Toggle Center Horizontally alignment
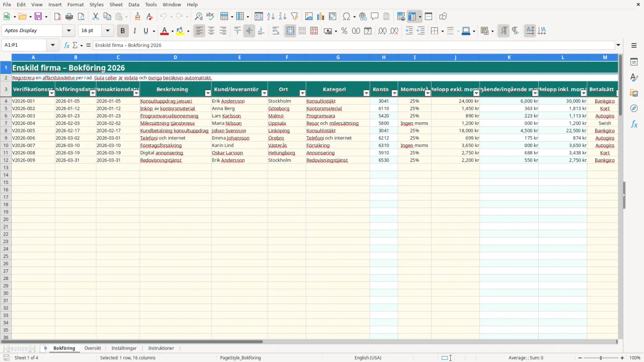644x362 pixels. click(x=211, y=31)
